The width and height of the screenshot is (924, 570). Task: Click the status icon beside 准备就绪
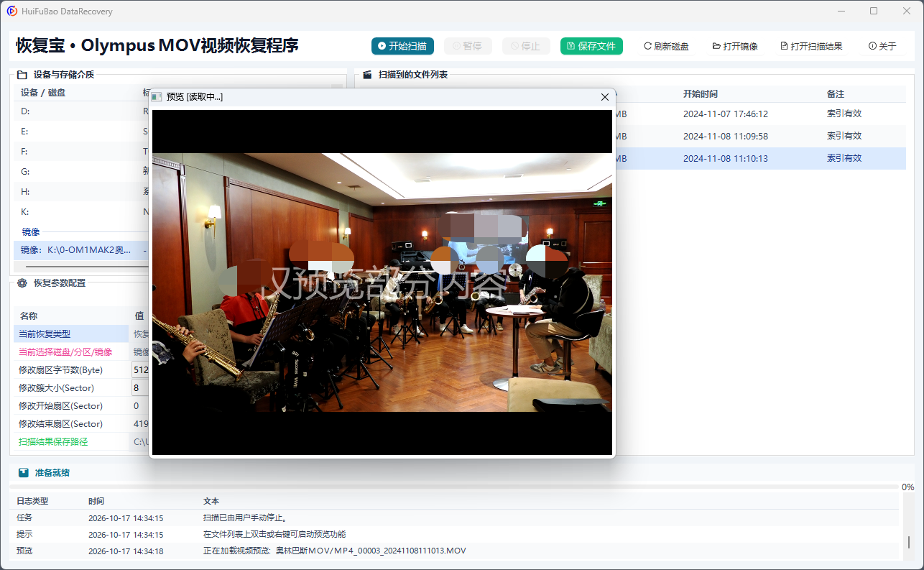[24, 473]
